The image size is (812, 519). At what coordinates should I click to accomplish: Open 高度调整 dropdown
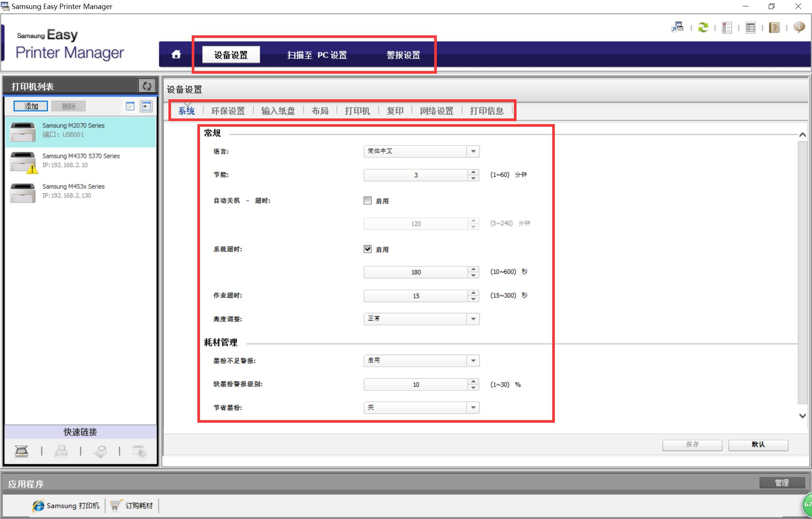click(421, 319)
